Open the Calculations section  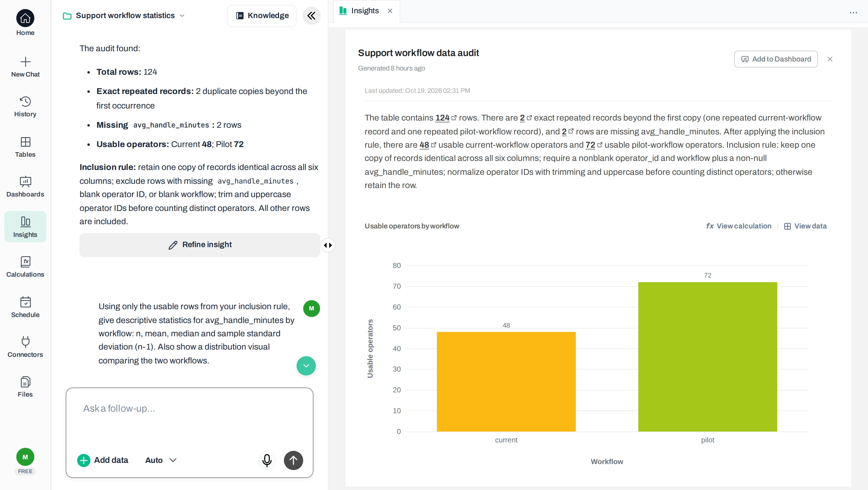click(25, 267)
